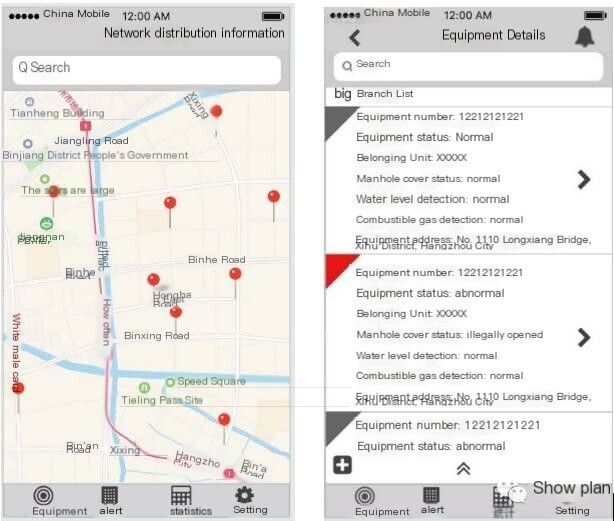Tap the plus icon at bottom left
Viewport: 614px width, 521px height.
point(342,465)
